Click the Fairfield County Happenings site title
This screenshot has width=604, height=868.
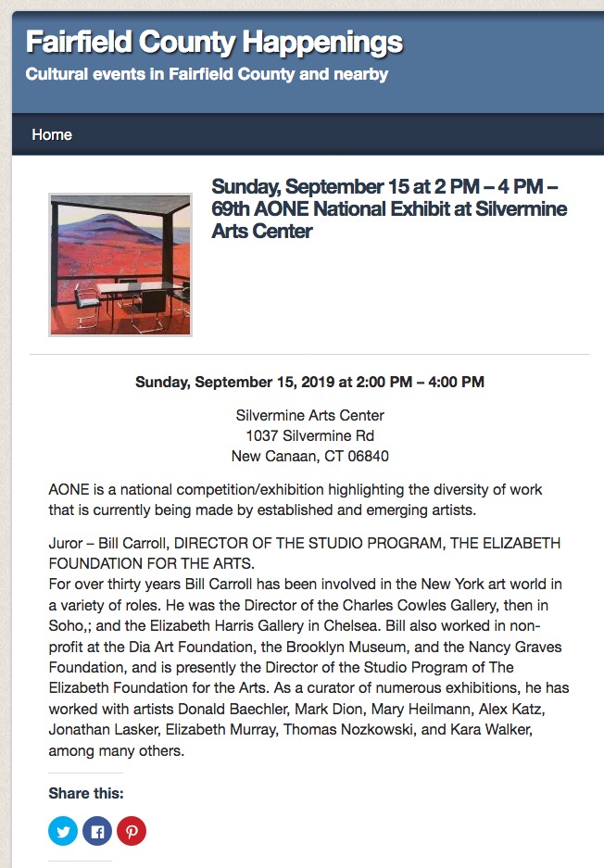pos(214,42)
